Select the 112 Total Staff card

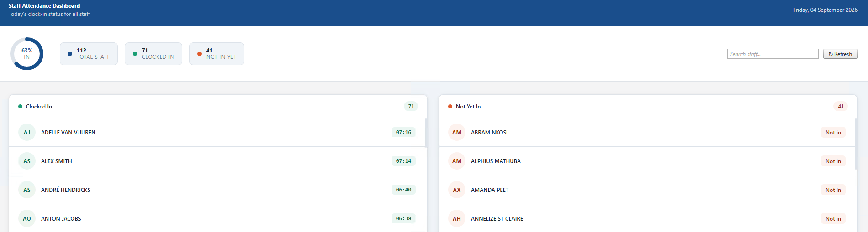[89, 54]
